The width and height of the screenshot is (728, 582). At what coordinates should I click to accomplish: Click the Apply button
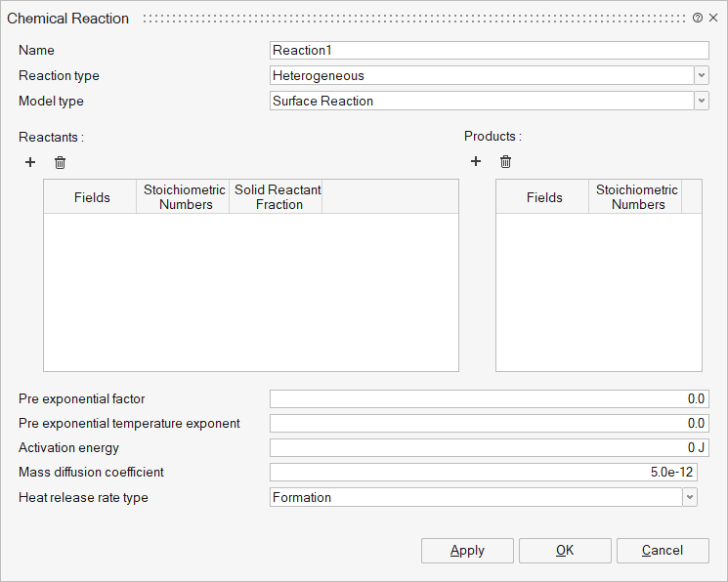467,551
